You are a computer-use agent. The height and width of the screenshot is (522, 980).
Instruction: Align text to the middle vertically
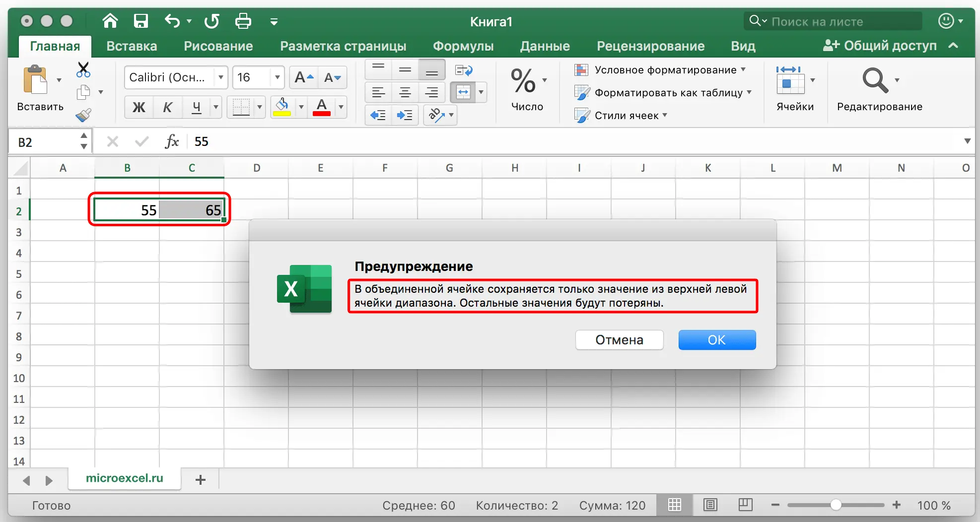(x=405, y=69)
